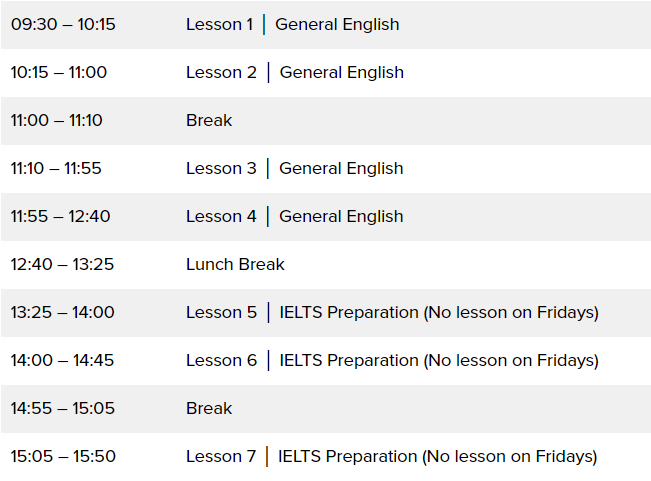Click the 14:00 – 14:45 time slot
This screenshot has width=651, height=481.
[x=62, y=360]
